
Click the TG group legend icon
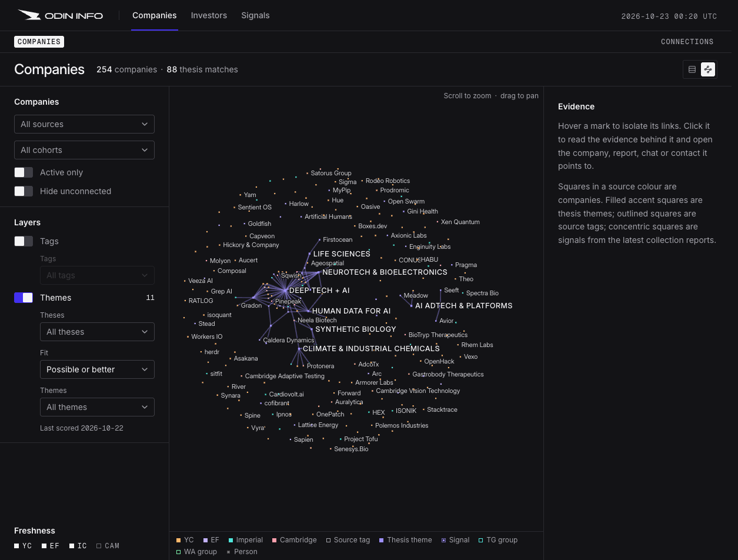480,540
